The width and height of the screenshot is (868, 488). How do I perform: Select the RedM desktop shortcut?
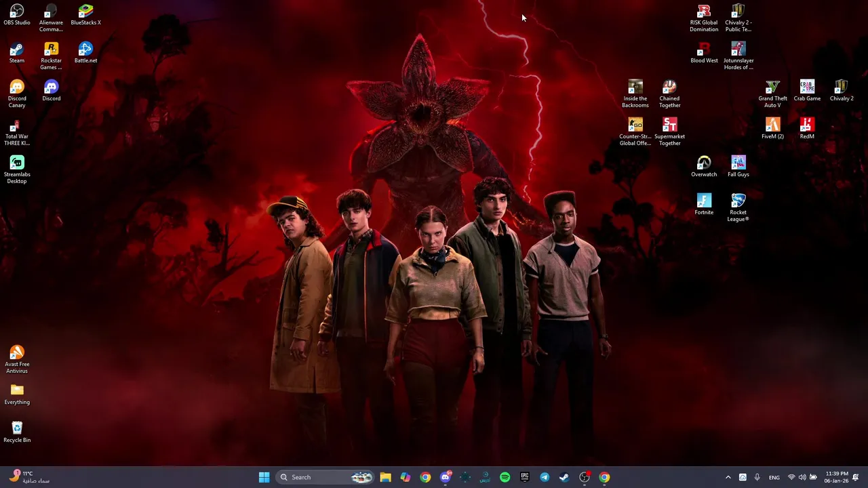pos(807,129)
